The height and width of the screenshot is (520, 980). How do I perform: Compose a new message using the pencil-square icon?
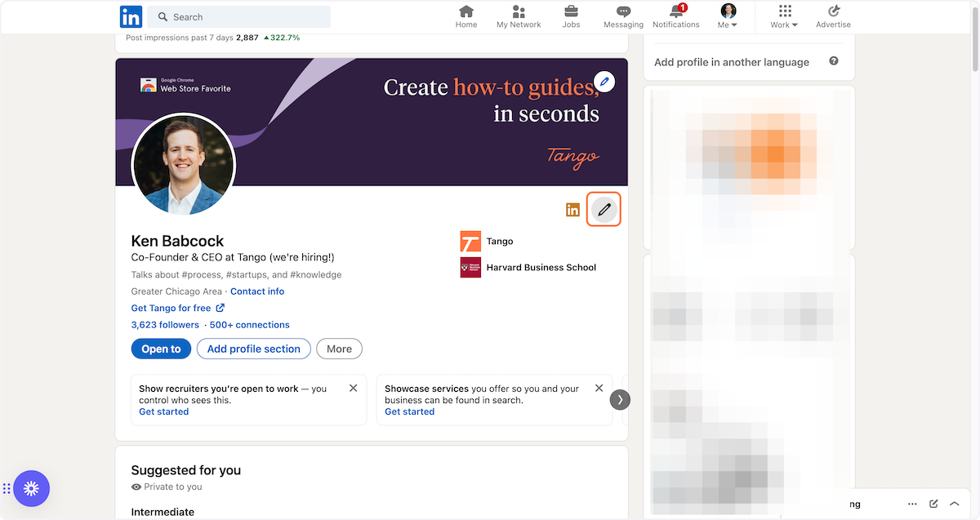[x=933, y=504]
